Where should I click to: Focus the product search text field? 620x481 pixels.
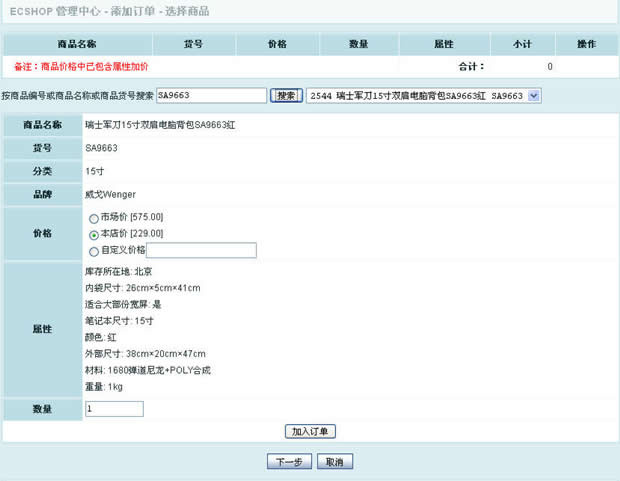[x=210, y=95]
